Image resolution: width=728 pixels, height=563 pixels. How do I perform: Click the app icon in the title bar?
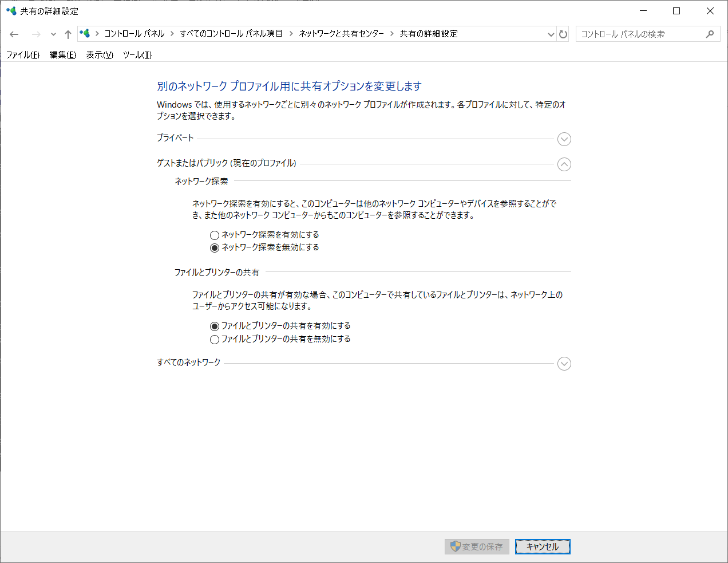[x=11, y=10]
